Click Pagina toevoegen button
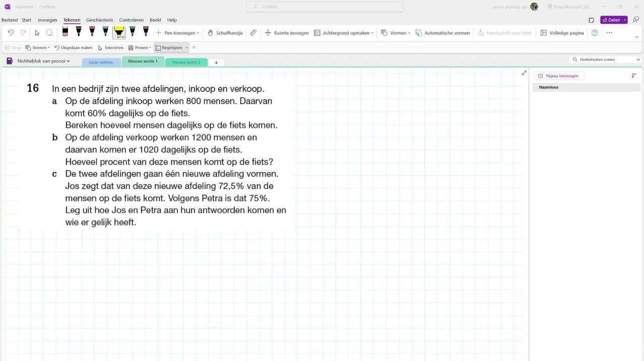644x361 pixels. (558, 76)
